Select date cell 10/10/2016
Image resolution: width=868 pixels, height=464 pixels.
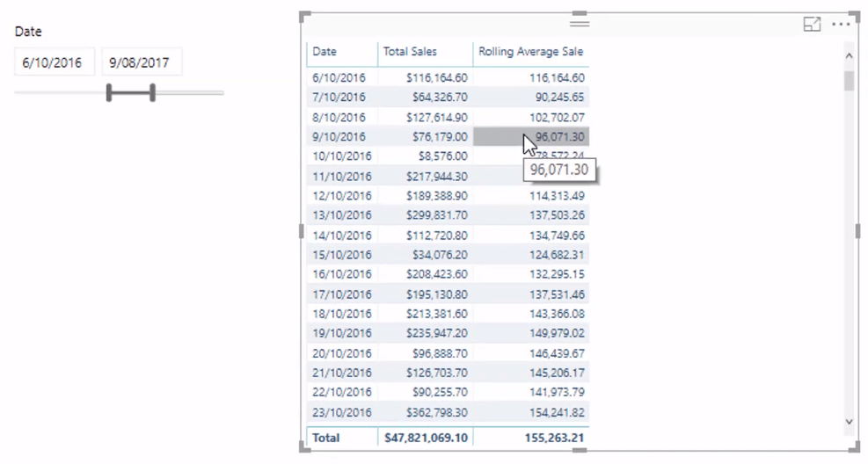[x=342, y=156]
